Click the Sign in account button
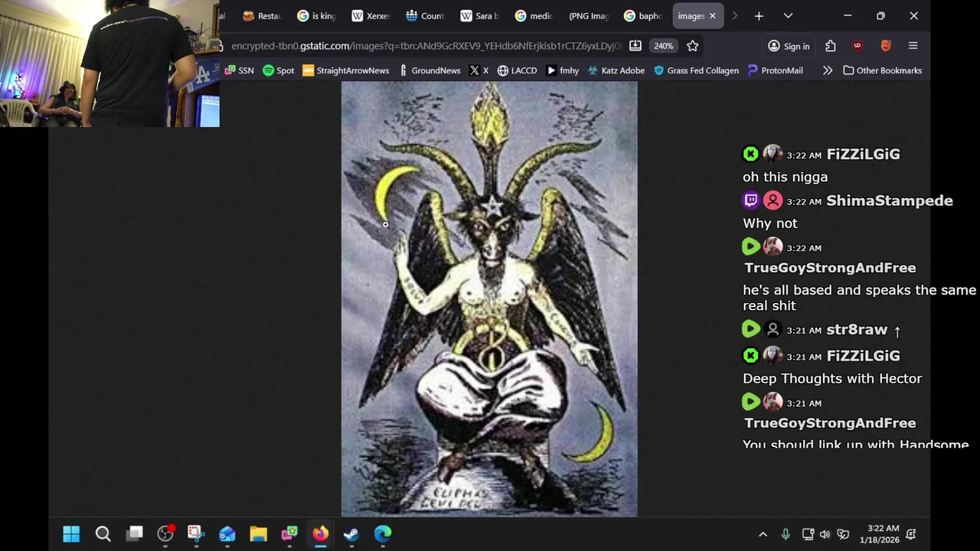 point(789,46)
